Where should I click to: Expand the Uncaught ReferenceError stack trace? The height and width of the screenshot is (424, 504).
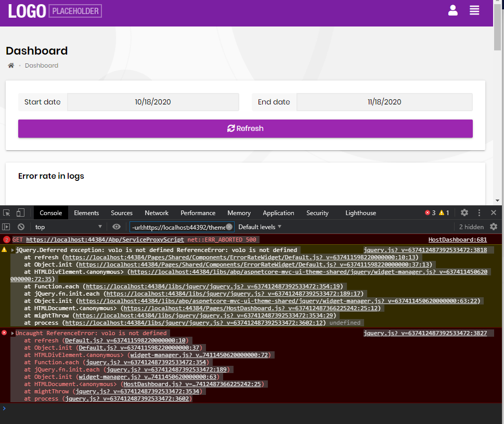click(x=12, y=334)
